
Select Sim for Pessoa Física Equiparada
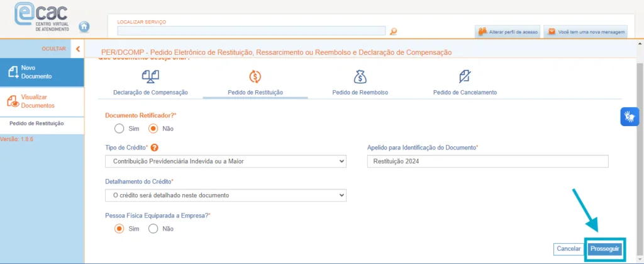tap(119, 229)
